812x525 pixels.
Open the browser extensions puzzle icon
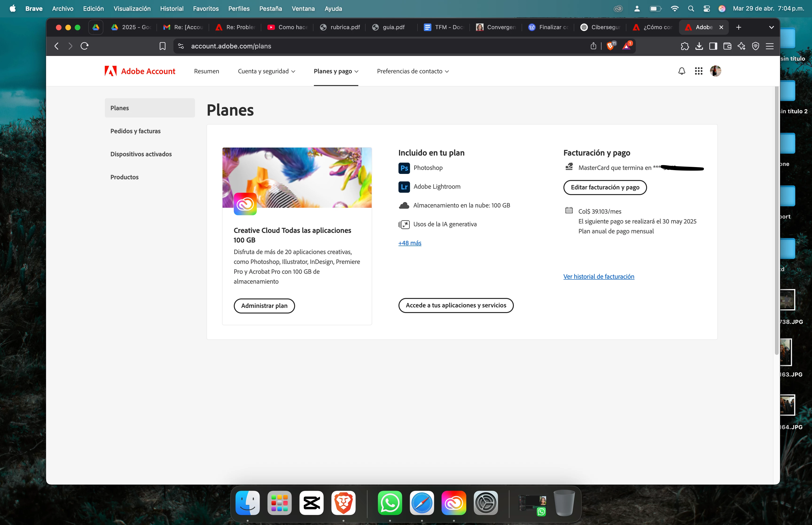(685, 46)
